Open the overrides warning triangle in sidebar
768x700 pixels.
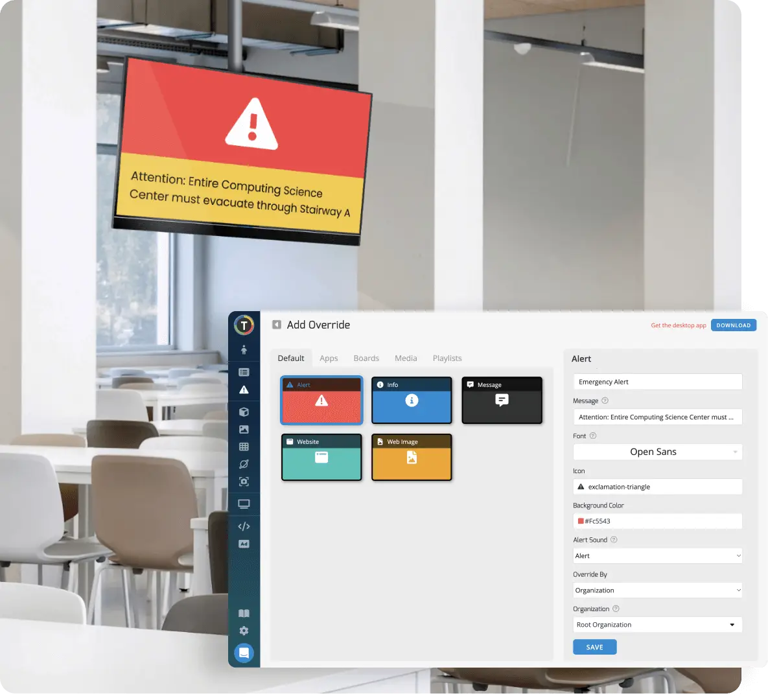point(244,390)
